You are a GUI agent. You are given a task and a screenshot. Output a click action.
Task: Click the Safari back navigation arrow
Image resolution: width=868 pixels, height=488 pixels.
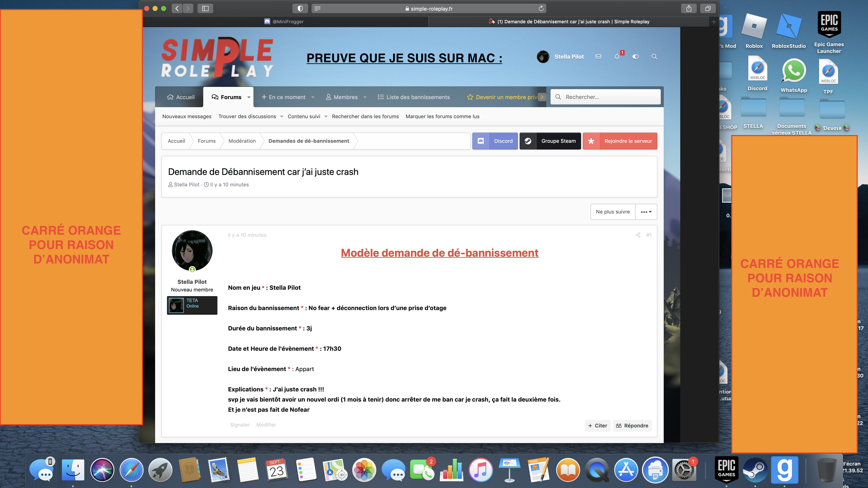pyautogui.click(x=177, y=8)
